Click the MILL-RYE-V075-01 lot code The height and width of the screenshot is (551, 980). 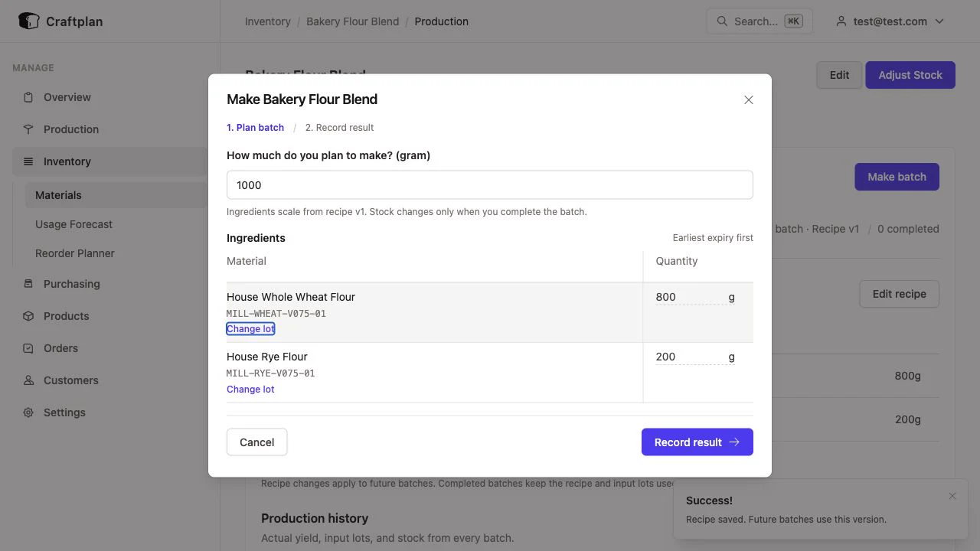(271, 373)
